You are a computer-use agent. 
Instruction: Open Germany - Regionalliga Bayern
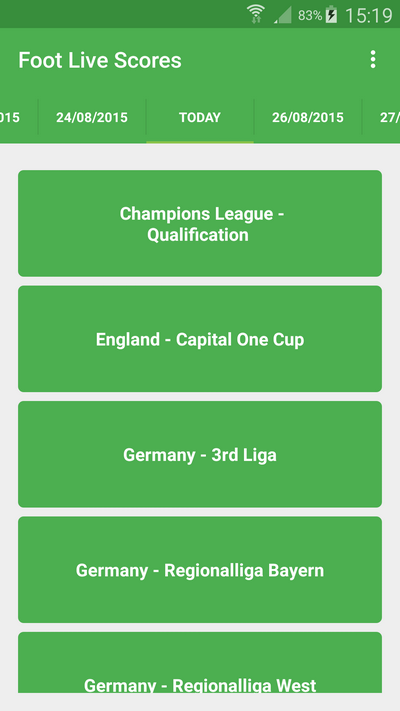point(200,570)
